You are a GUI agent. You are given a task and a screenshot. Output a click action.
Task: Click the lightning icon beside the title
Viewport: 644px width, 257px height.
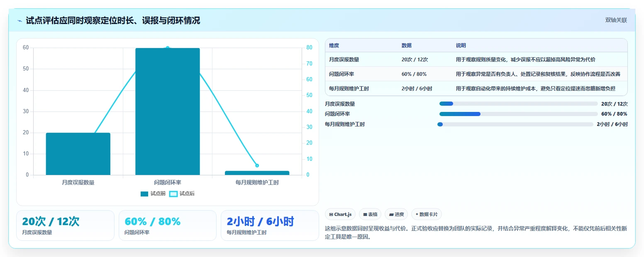click(20, 21)
